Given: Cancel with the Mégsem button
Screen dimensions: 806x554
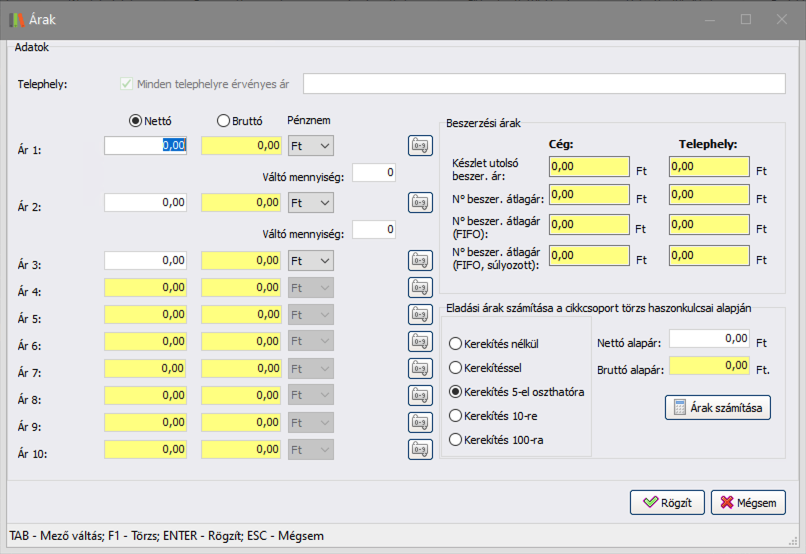Looking at the screenshot, I should (748, 502).
